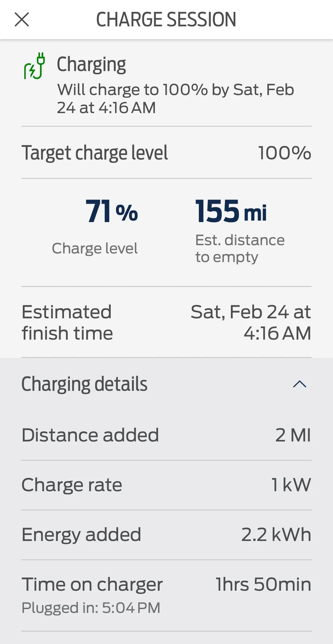333x644 pixels.
Task: Tap the 100% target charge value
Action: [284, 153]
